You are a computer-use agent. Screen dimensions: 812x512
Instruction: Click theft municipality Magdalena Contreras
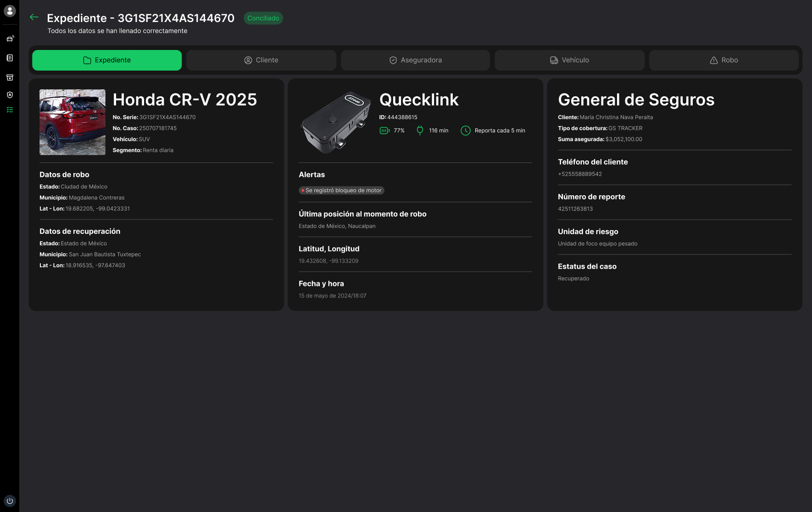[97, 198]
